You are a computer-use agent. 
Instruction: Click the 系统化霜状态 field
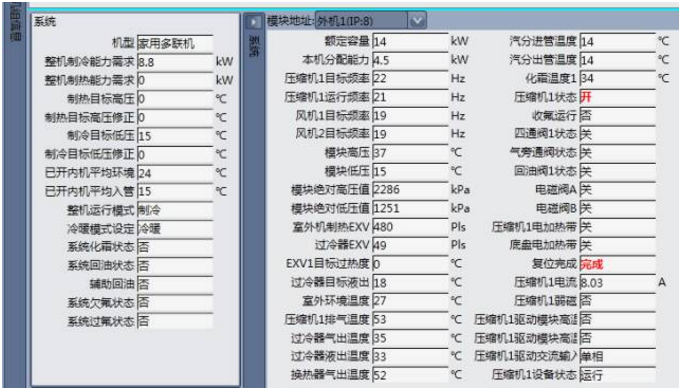pyautogui.click(x=175, y=247)
